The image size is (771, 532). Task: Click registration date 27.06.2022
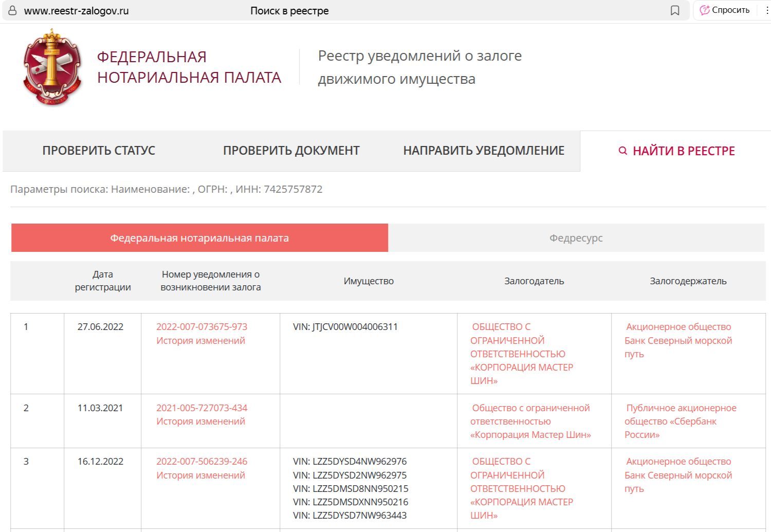[x=100, y=327]
